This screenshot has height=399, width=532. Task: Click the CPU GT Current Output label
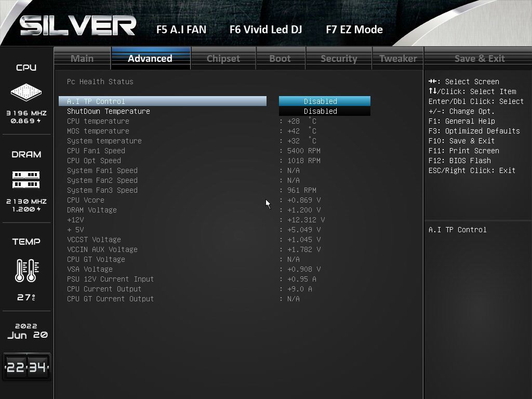110,299
